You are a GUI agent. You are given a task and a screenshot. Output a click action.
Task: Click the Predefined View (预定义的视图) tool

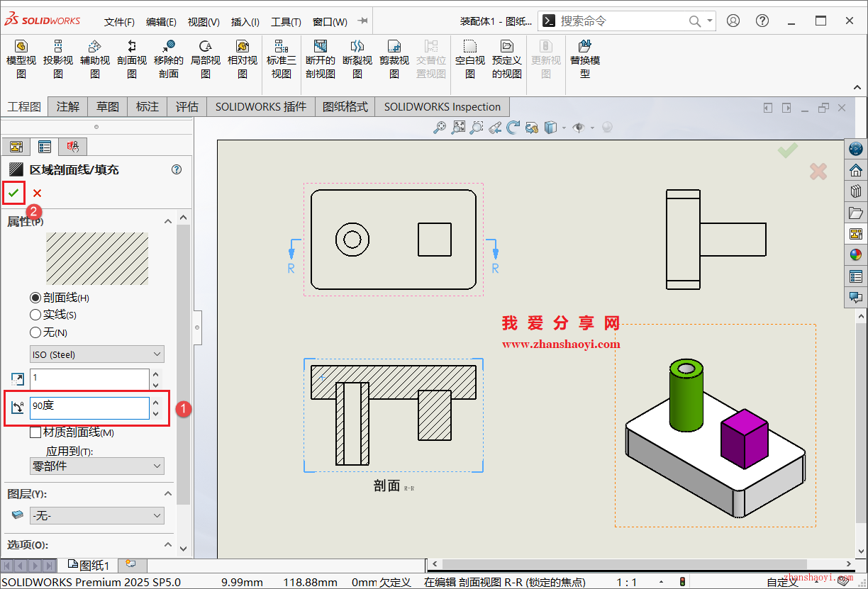coord(507,59)
